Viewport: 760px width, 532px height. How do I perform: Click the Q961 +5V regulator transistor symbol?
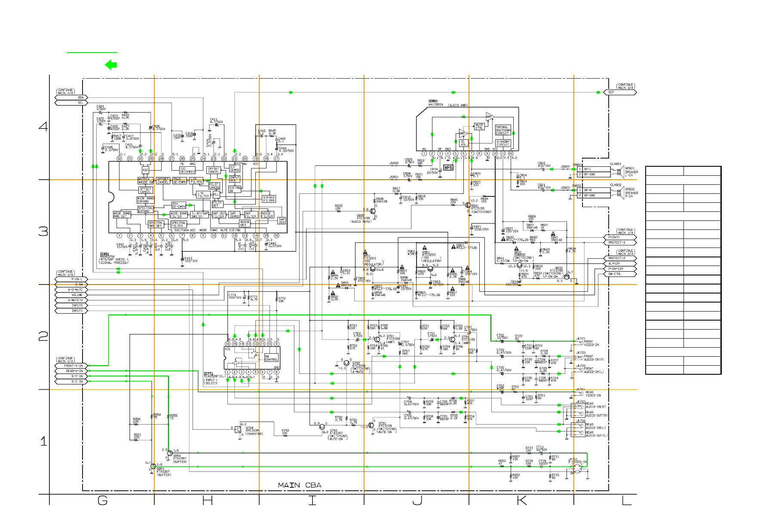(x=431, y=269)
